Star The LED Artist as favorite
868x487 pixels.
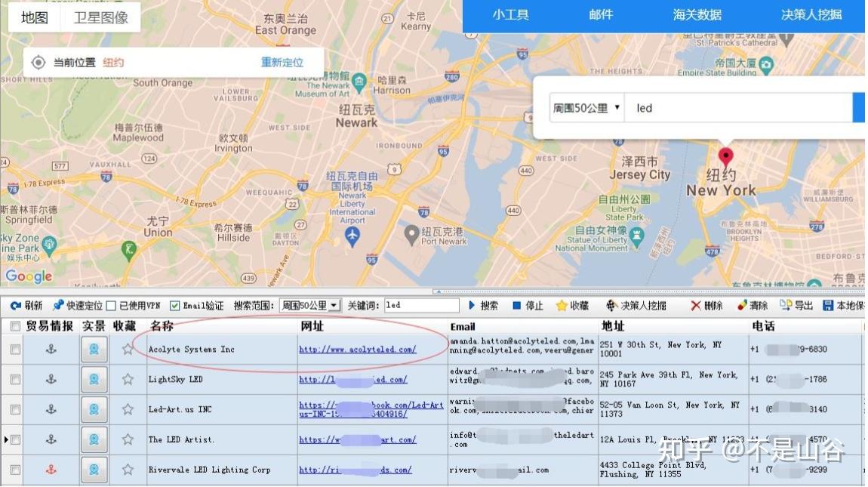click(x=128, y=439)
